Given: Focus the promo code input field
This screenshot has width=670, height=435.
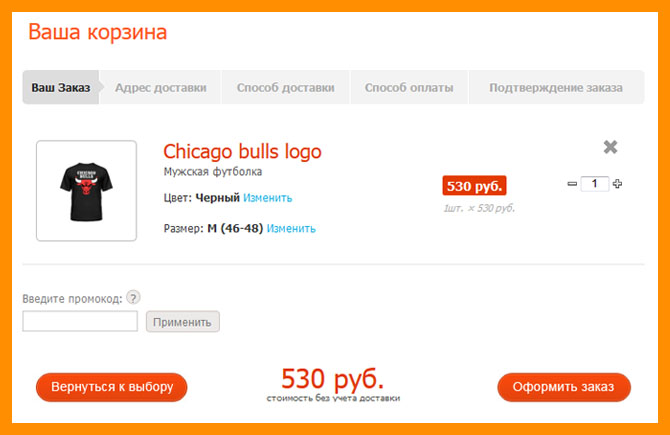Looking at the screenshot, I should [x=80, y=321].
